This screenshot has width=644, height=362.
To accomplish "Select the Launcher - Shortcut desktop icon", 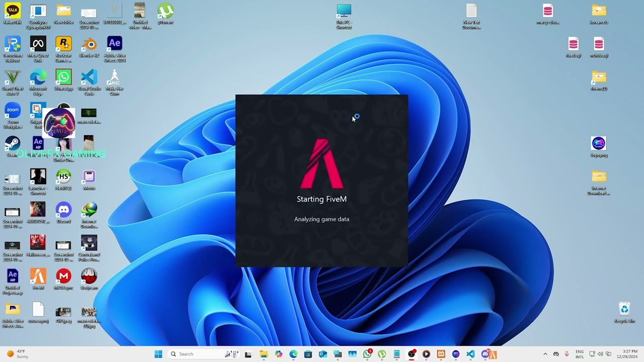I will coord(38,182).
